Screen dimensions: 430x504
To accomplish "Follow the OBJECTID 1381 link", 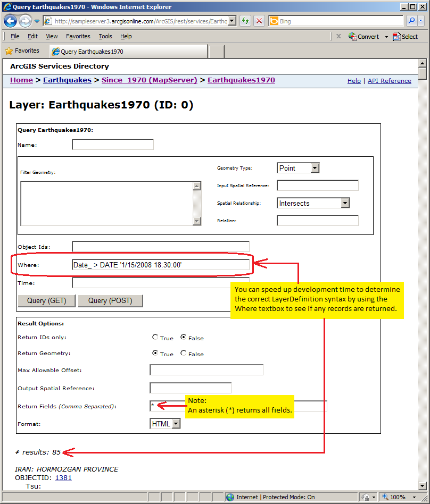I will coord(63,477).
